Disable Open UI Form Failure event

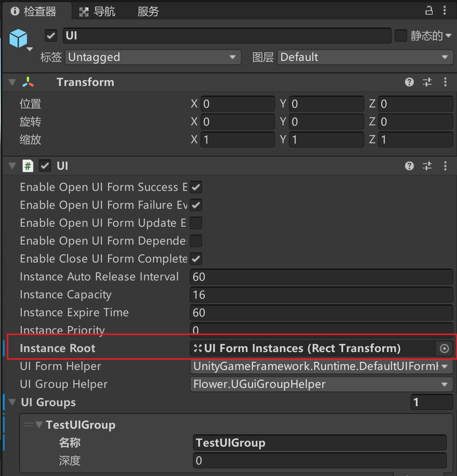pos(196,205)
